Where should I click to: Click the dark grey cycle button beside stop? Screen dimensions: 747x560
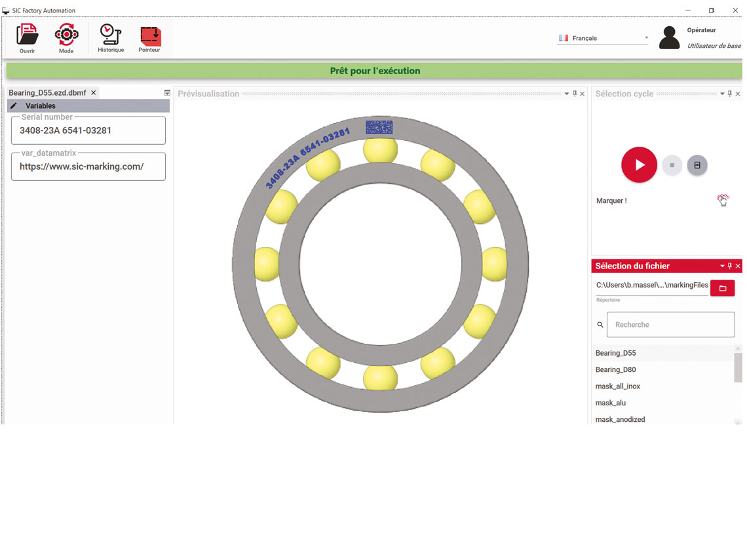[697, 165]
